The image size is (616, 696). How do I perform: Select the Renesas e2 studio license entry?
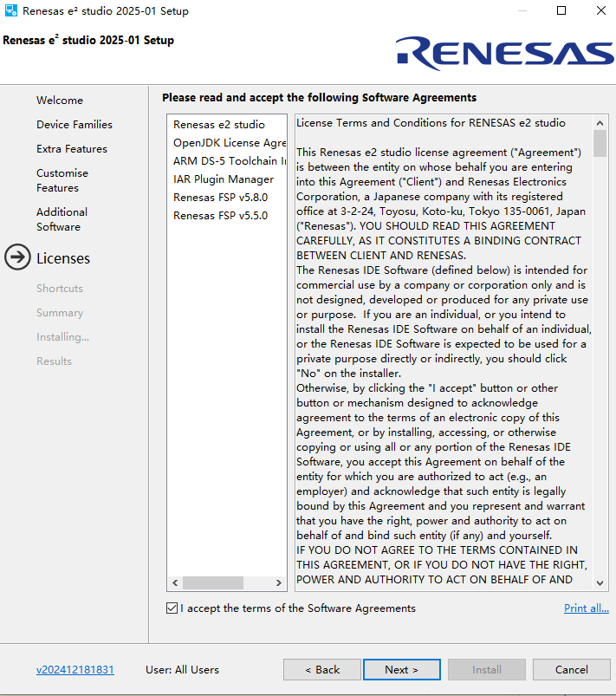tap(219, 125)
